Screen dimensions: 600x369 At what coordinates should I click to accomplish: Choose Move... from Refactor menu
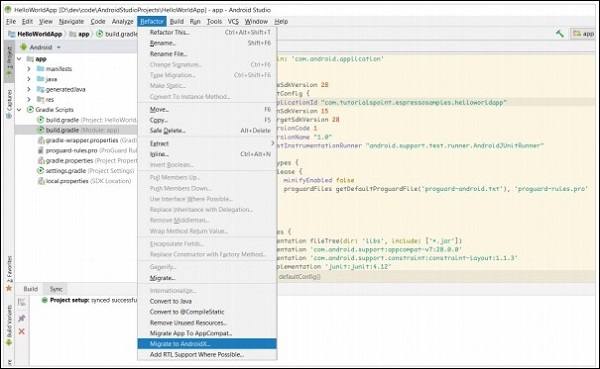click(207, 109)
